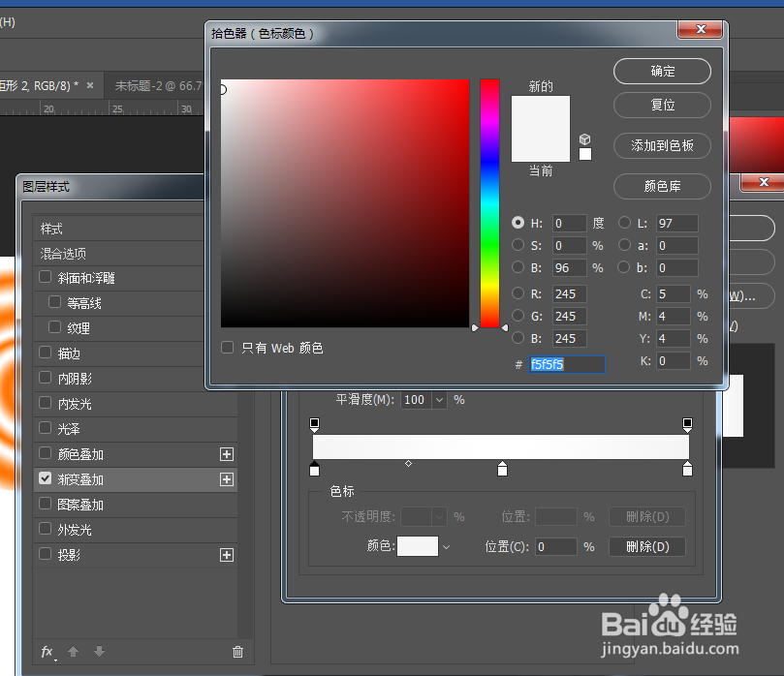Click the 位置(C) value field
This screenshot has height=676, width=784.
[556, 547]
